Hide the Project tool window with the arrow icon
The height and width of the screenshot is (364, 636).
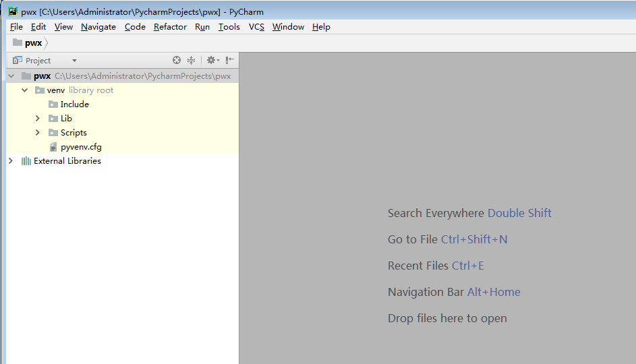(229, 61)
